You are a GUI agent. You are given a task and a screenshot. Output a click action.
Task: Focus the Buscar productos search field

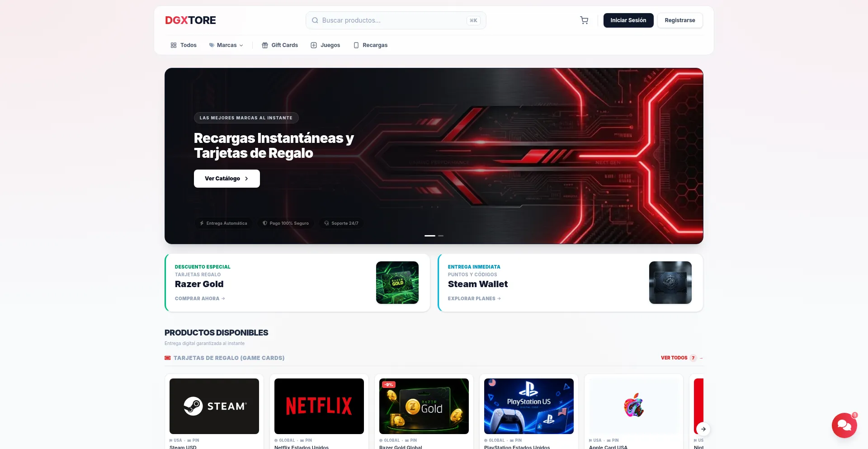(x=396, y=20)
